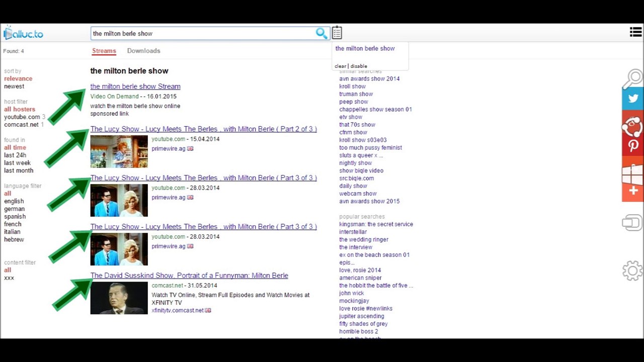
Task: Filter hosts by youtube.com
Action: (22, 117)
